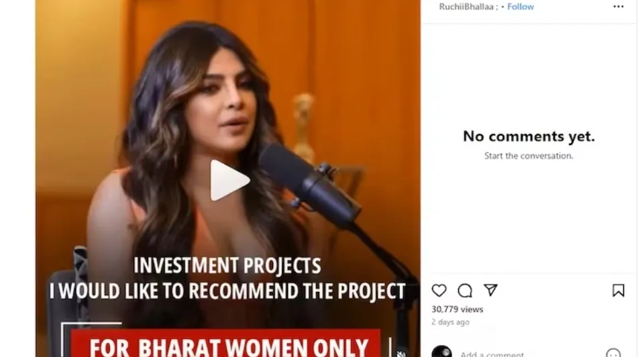Image resolution: width=644 pixels, height=357 pixels.
Task: Share the post using the paper plane icon
Action: [491, 290]
